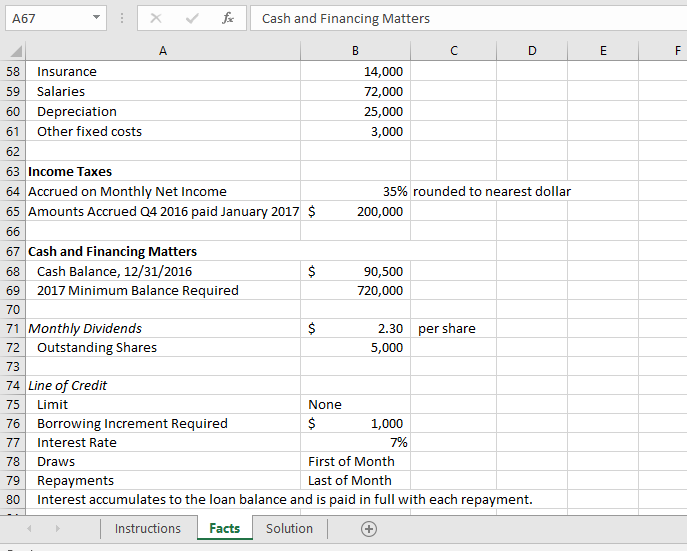Click the 3,000 value cell
687x551 pixels.
[355, 131]
